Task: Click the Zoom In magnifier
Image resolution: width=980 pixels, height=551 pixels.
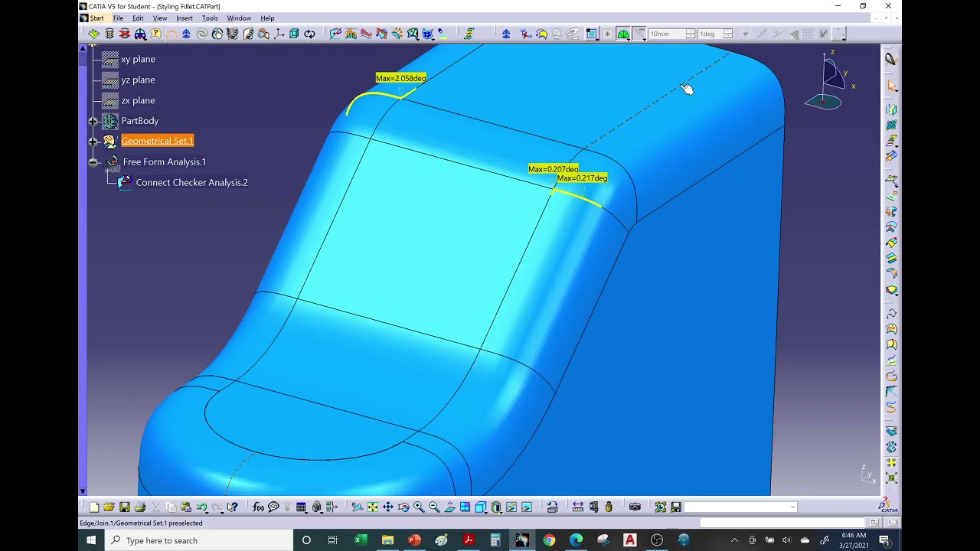Action: click(419, 507)
